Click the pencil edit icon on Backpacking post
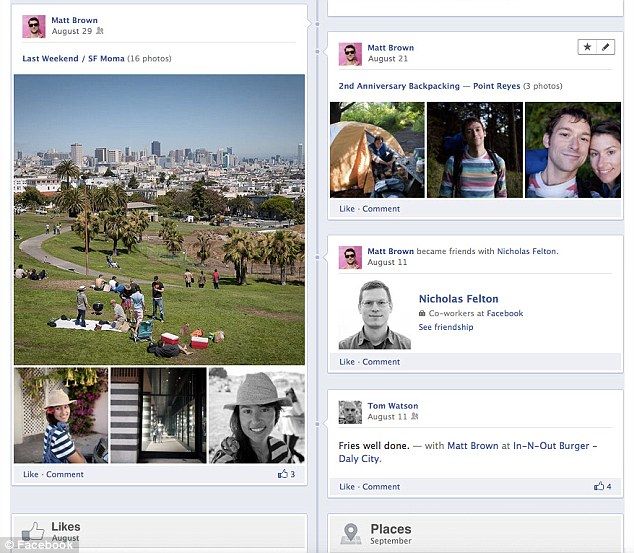This screenshot has width=634, height=553. tap(606, 47)
